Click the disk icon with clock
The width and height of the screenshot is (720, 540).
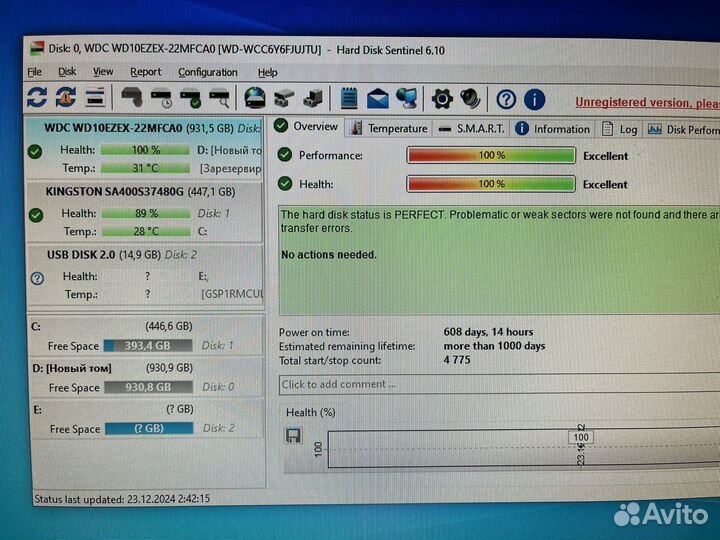pos(162,98)
